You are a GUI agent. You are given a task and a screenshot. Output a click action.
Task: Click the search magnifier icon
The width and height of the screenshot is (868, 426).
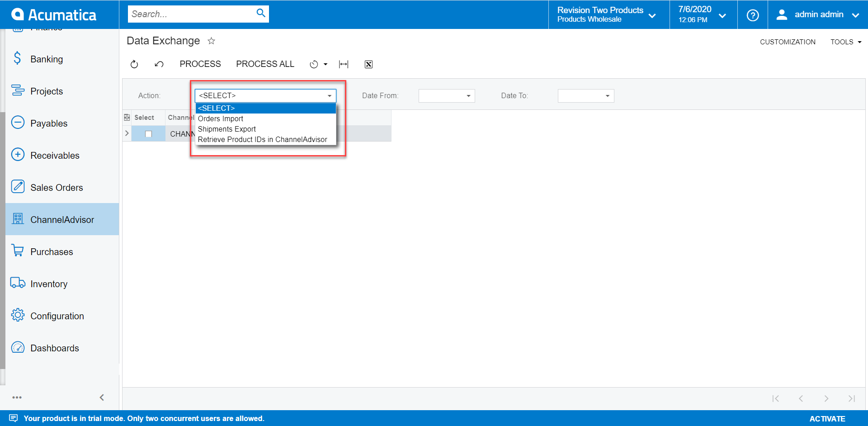point(261,13)
